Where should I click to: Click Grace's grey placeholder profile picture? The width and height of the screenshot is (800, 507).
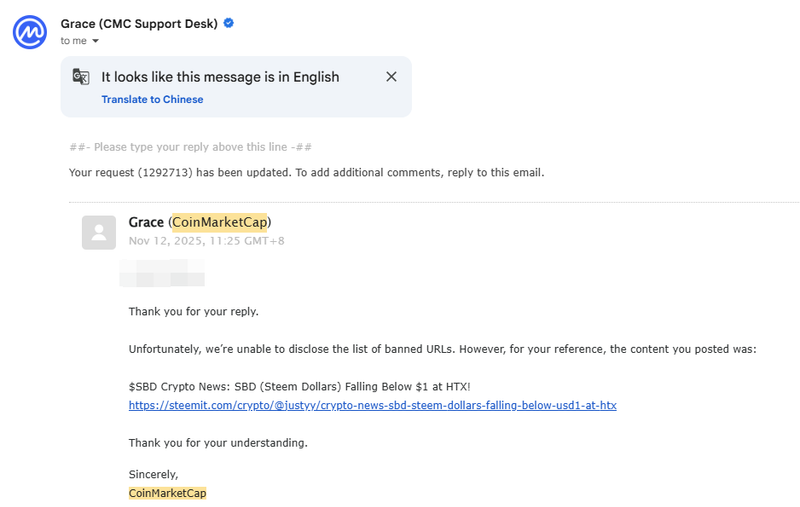99,232
